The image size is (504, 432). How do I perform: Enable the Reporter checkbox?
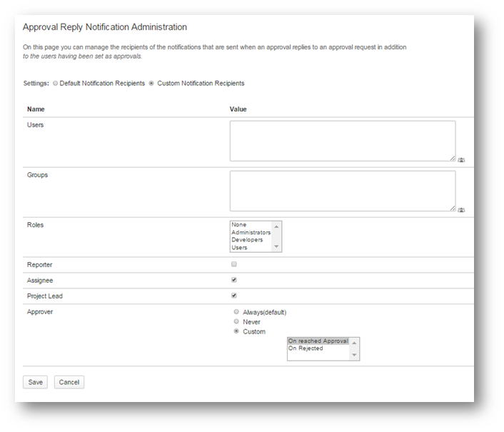[x=233, y=264]
